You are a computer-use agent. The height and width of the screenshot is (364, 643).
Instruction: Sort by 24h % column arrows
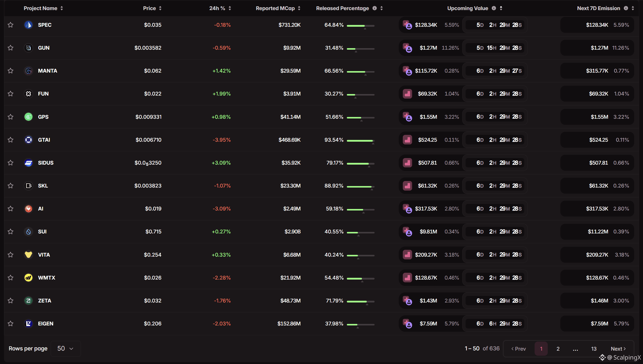click(230, 8)
